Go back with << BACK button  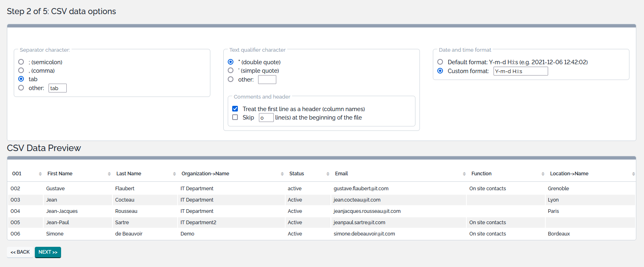pos(20,252)
